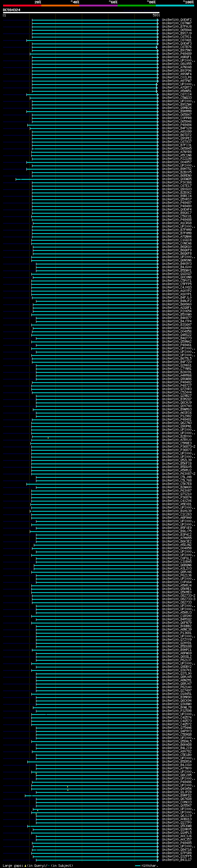Click hit label UniRef100_B7FHJ8
The height and width of the screenshot is (868, 197).
point(177,26)
